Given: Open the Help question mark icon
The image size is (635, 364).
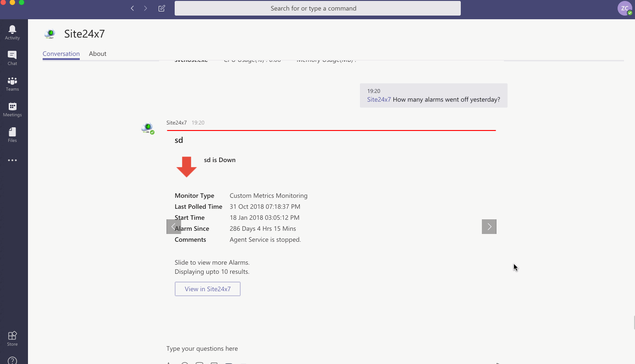Looking at the screenshot, I should click(x=12, y=361).
